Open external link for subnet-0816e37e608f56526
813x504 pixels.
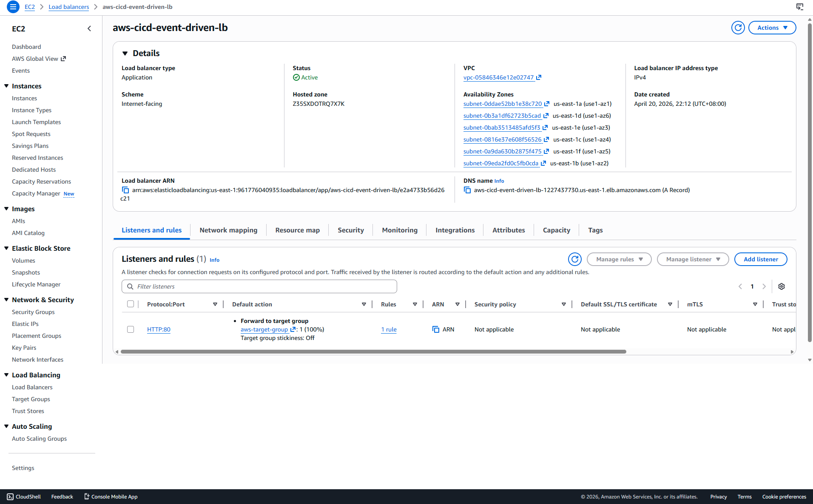(546, 139)
